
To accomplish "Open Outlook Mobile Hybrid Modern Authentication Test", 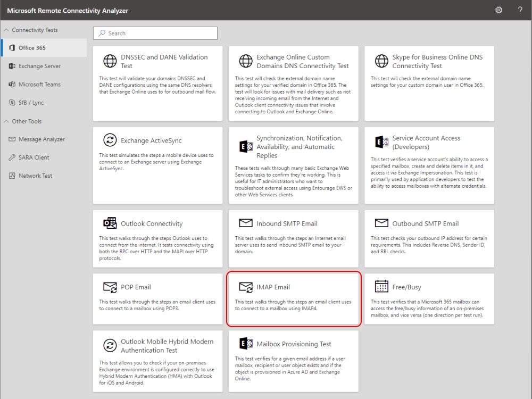I will point(158,361).
